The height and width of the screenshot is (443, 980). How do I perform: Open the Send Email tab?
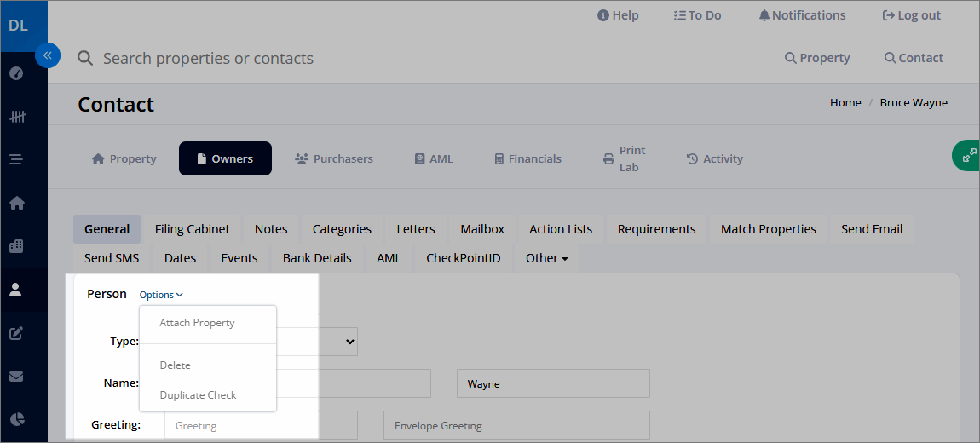click(x=871, y=229)
